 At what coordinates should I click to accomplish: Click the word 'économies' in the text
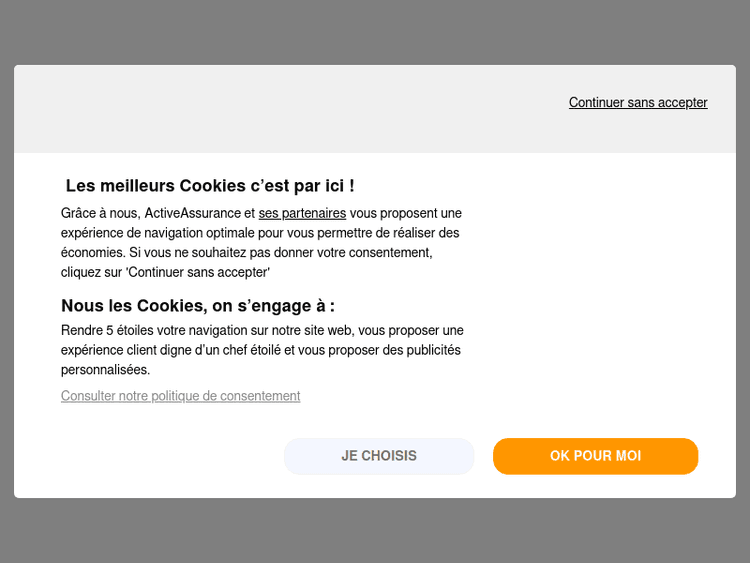92,253
